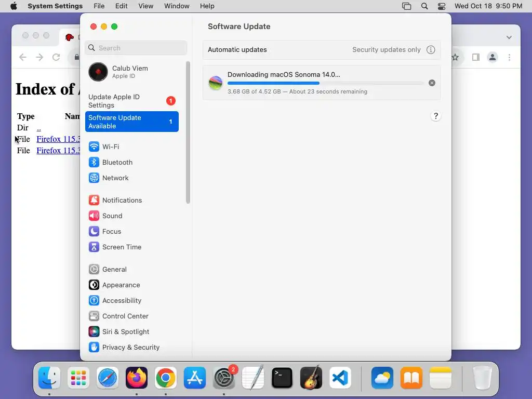Open General settings
This screenshot has width=532, height=399.
(x=131, y=270)
